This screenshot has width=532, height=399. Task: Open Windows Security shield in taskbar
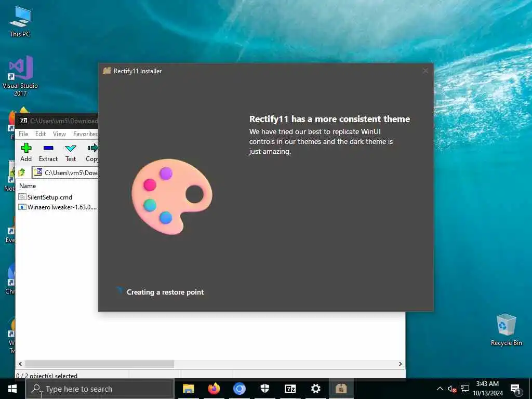(x=264, y=389)
